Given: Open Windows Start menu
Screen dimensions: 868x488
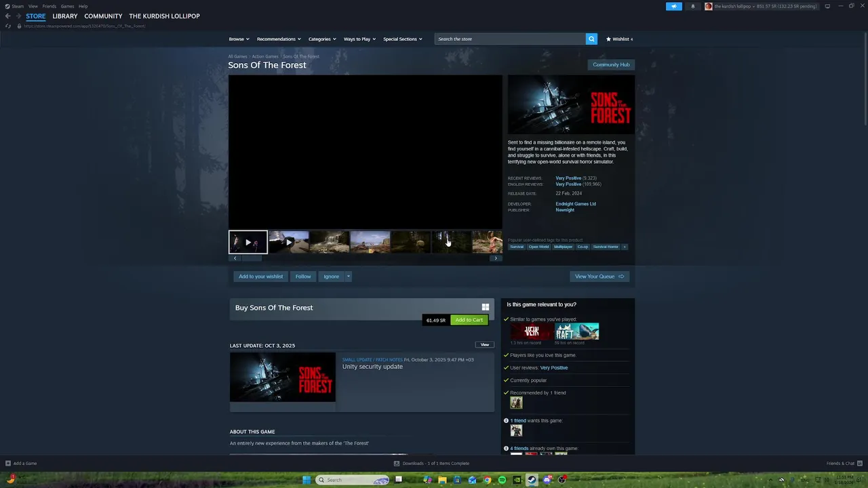Looking at the screenshot, I should [x=306, y=480].
